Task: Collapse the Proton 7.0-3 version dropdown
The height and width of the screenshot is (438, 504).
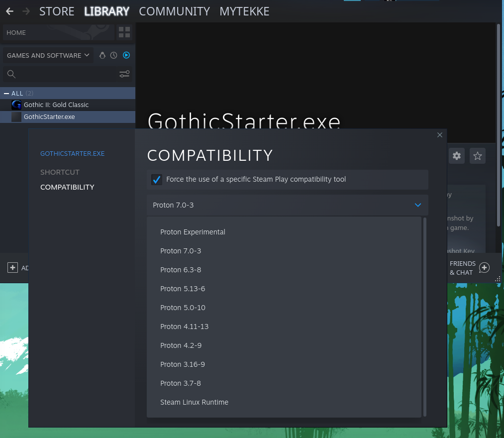Action: 417,205
